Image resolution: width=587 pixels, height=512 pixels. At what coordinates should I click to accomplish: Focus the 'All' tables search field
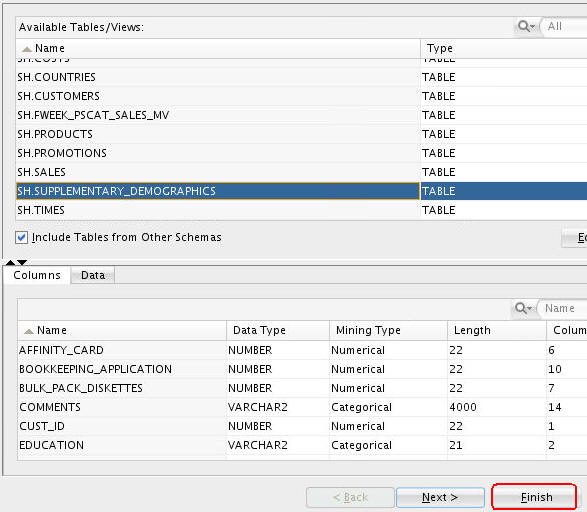[565, 27]
